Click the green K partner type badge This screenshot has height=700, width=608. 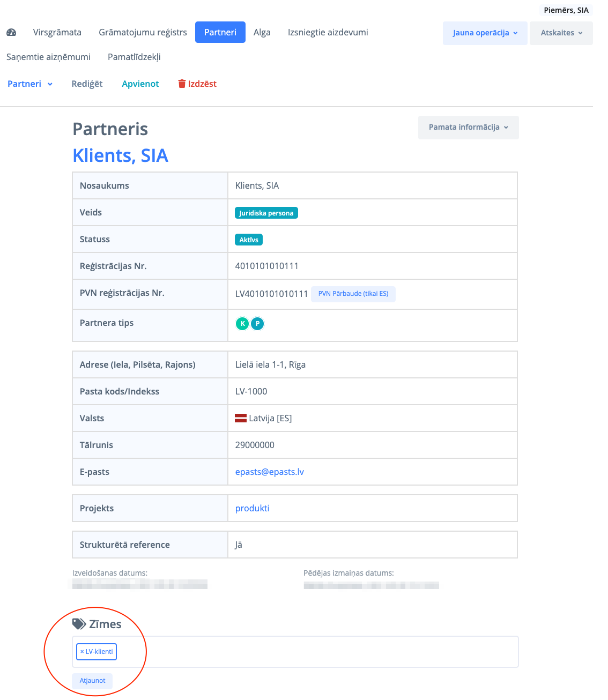click(242, 324)
